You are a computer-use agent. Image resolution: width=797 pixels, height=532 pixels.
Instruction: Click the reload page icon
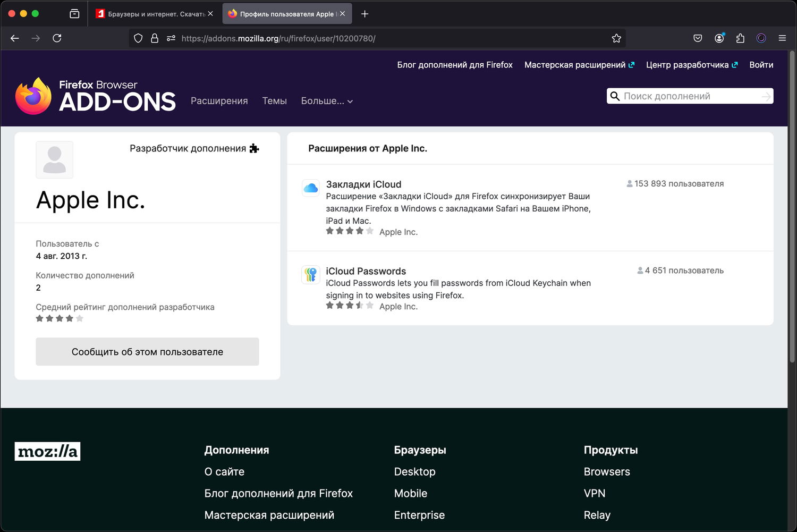pyautogui.click(x=57, y=38)
